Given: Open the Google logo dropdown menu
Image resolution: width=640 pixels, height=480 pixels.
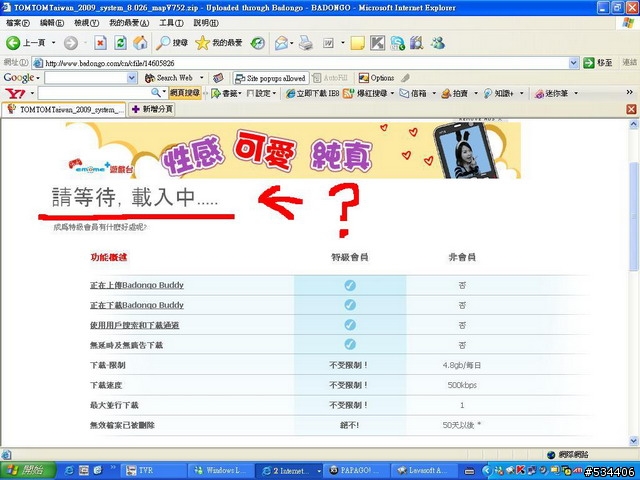Looking at the screenshot, I should 21,78.
